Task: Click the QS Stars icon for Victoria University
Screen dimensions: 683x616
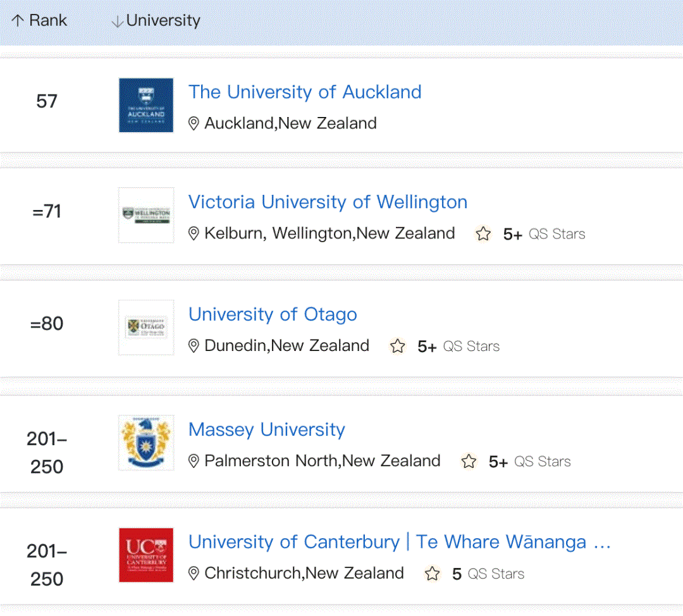Action: coord(483,234)
